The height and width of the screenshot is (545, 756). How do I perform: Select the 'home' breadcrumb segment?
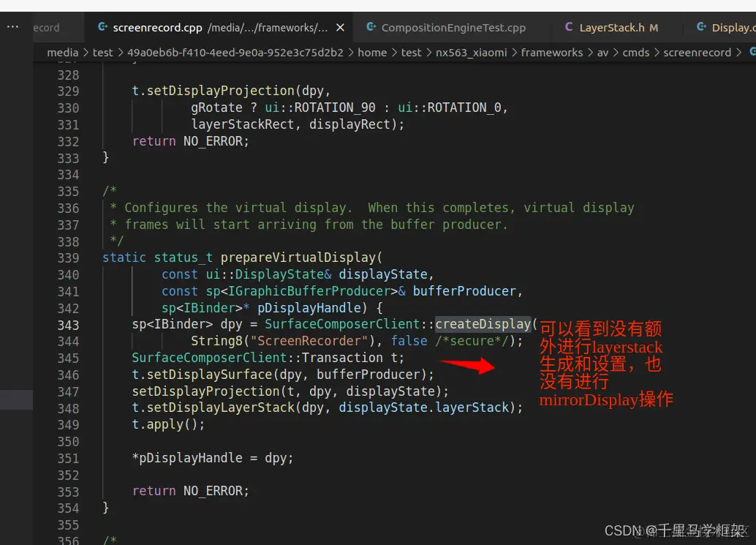[372, 53]
